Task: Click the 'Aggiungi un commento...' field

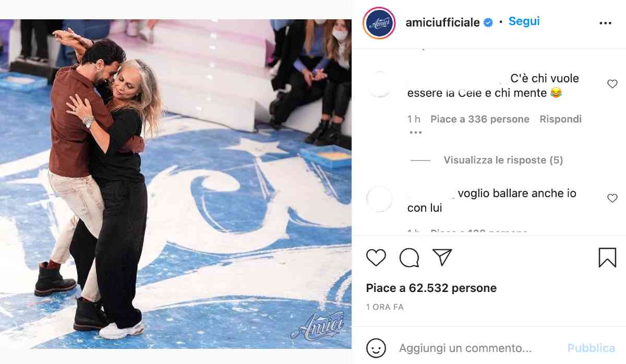Action: click(x=465, y=348)
